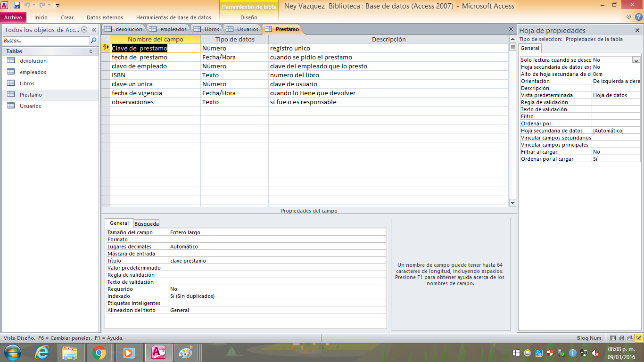Click the Design view icon in status bar

(x=639, y=338)
